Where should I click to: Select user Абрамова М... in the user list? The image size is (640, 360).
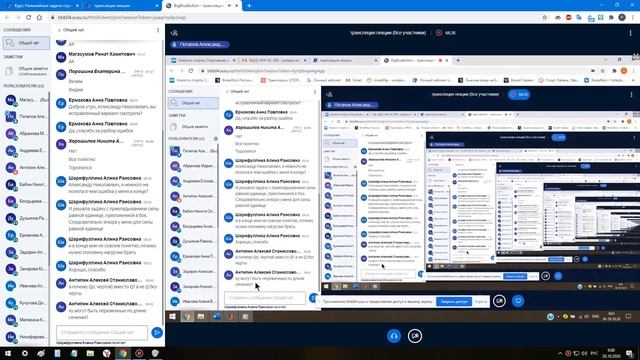click(25, 133)
